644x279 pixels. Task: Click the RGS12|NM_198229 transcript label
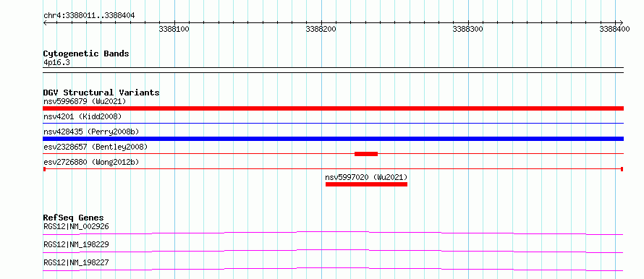click(x=76, y=244)
